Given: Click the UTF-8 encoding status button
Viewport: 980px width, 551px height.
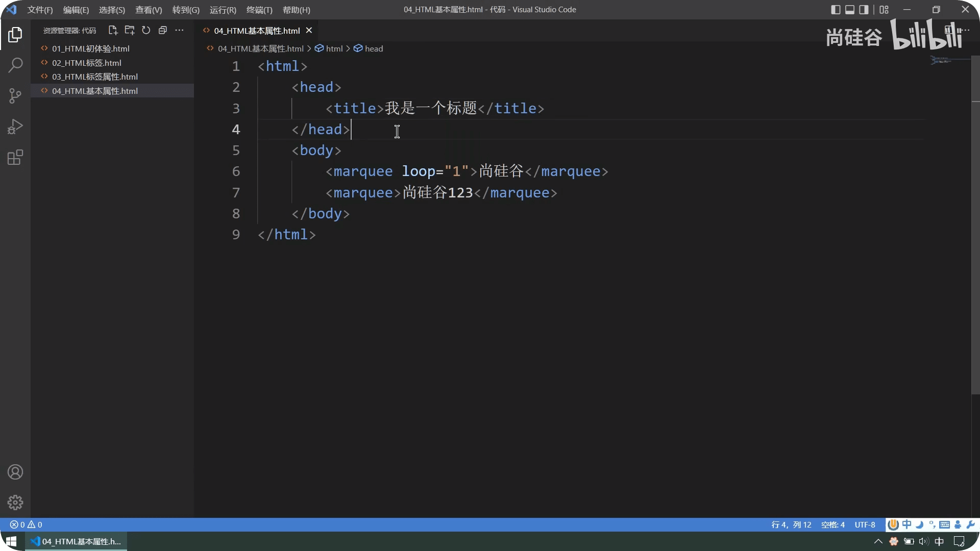Looking at the screenshot, I should 865,524.
